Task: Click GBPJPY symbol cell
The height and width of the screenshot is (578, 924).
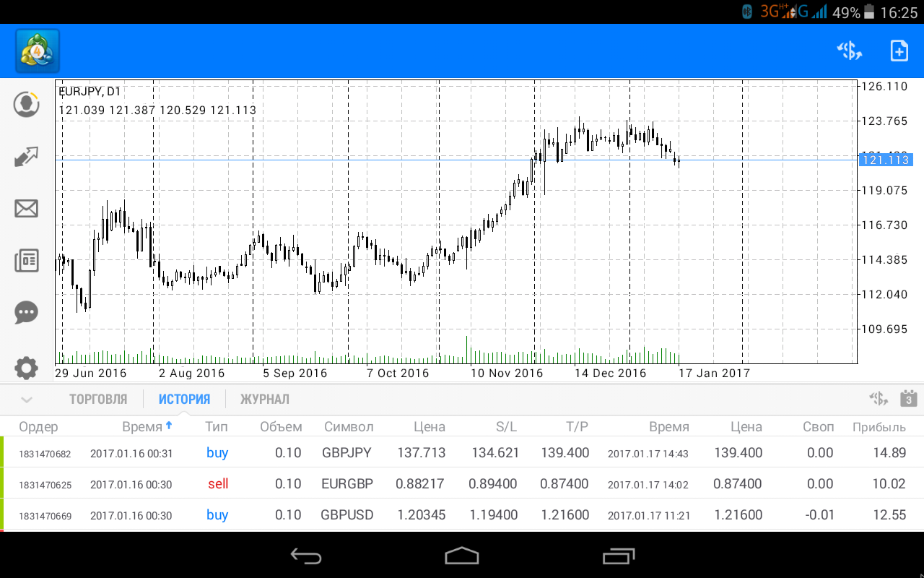Action: pos(346,453)
